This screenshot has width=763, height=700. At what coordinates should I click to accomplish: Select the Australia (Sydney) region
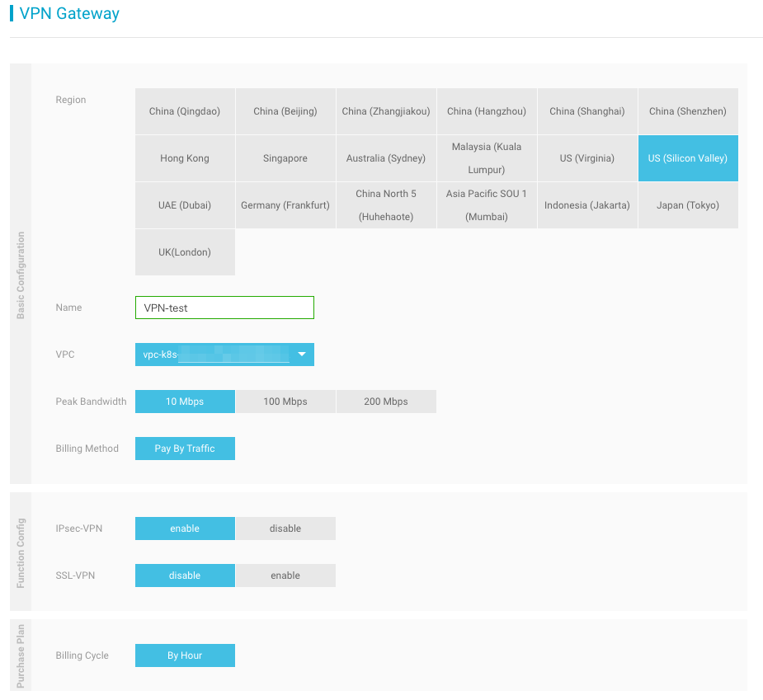click(x=386, y=158)
